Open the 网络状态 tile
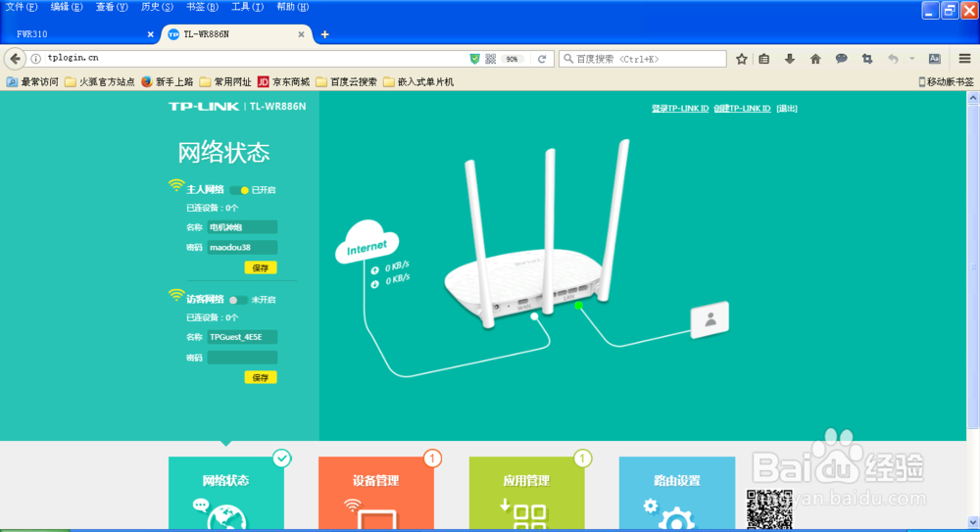 click(x=226, y=493)
